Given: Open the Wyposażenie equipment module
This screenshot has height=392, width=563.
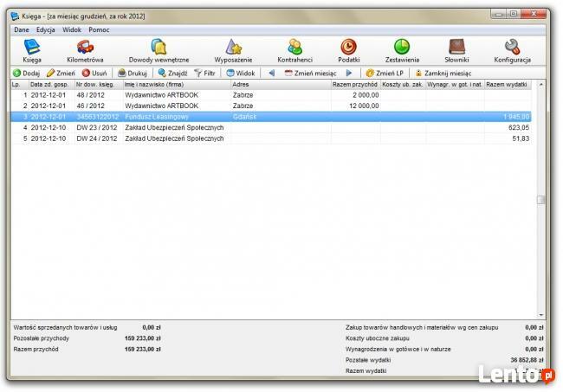Looking at the screenshot, I should pyautogui.click(x=233, y=51).
